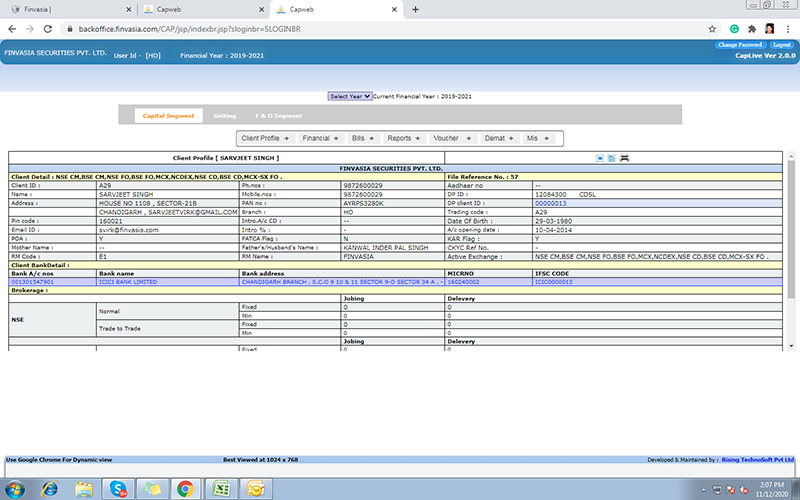Open Sticky Notes from the taskbar

tap(152, 489)
